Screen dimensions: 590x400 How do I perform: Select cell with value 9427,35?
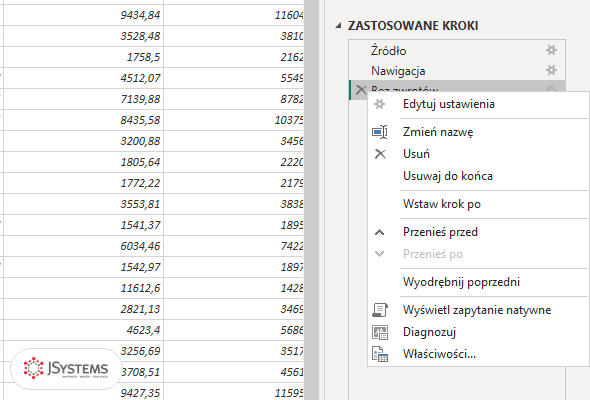tap(84, 392)
